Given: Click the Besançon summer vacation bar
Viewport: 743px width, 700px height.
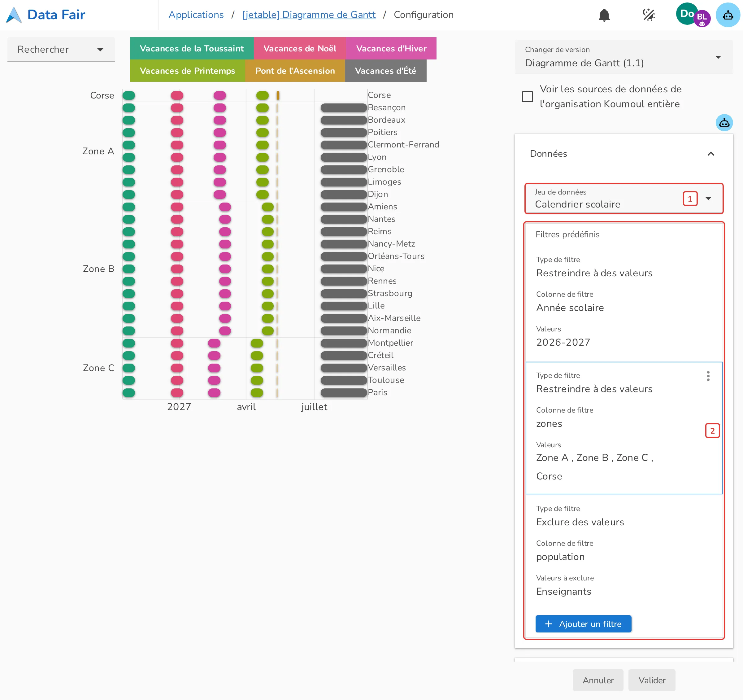Looking at the screenshot, I should click(x=343, y=108).
